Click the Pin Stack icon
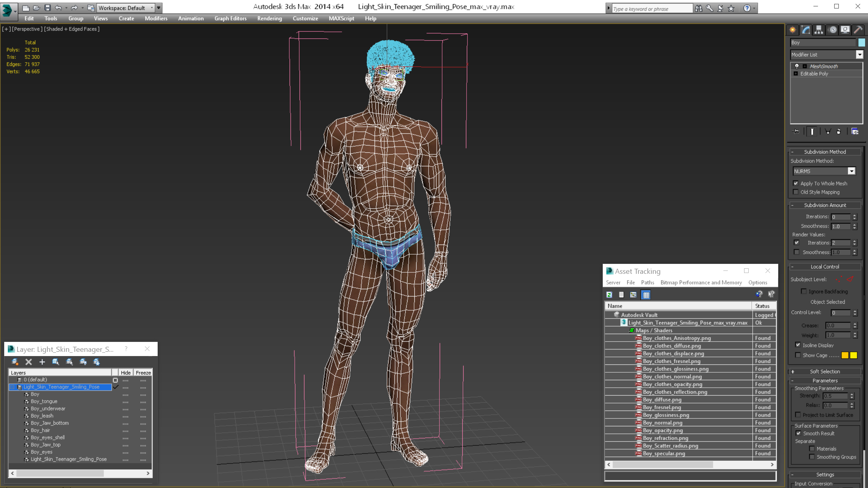This screenshot has width=868, height=488. (x=796, y=131)
